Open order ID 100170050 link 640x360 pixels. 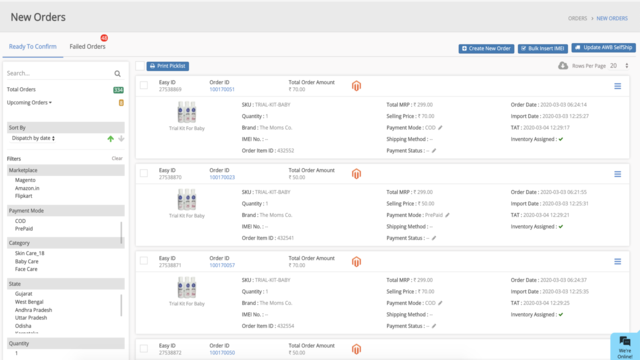tap(222, 353)
